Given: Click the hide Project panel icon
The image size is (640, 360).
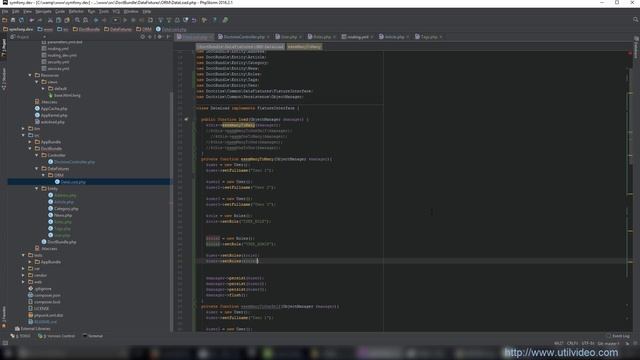Looking at the screenshot, I should click(x=168, y=37).
